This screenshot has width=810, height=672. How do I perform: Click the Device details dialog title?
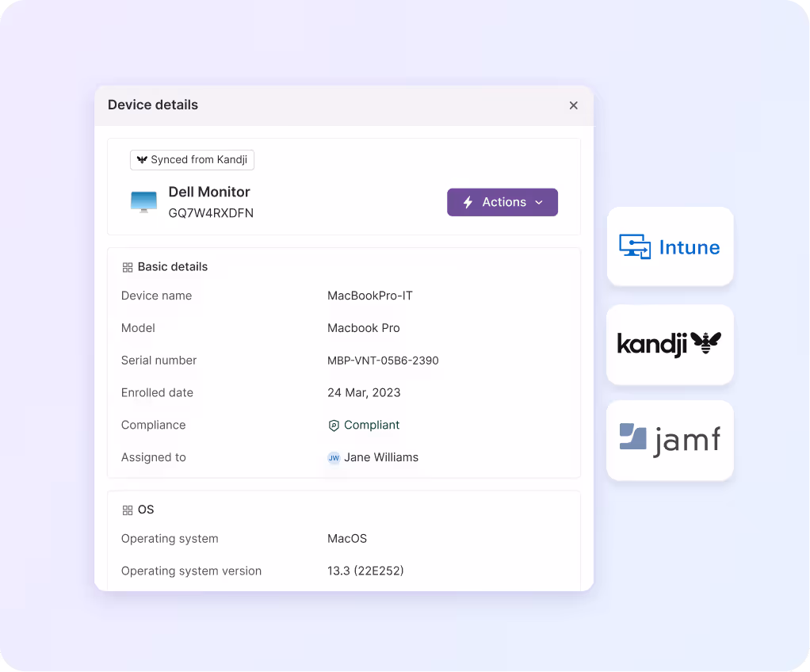153,105
